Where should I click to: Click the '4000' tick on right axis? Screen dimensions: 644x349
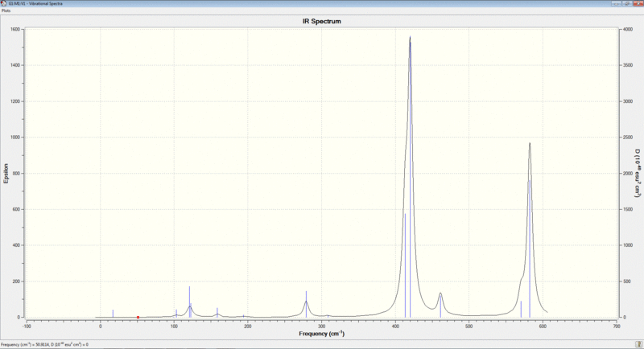[x=628, y=30]
